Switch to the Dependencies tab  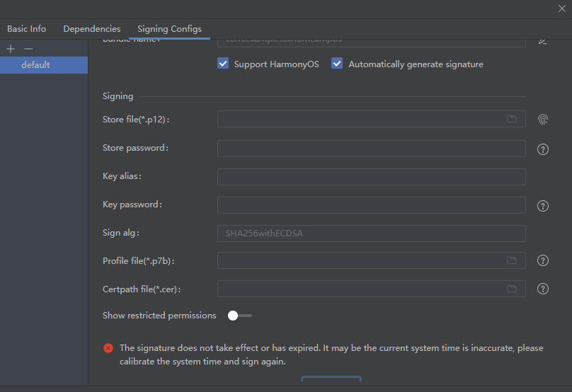(92, 29)
